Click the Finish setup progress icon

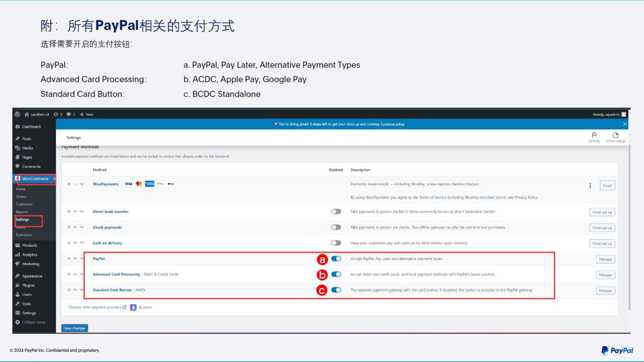point(615,135)
